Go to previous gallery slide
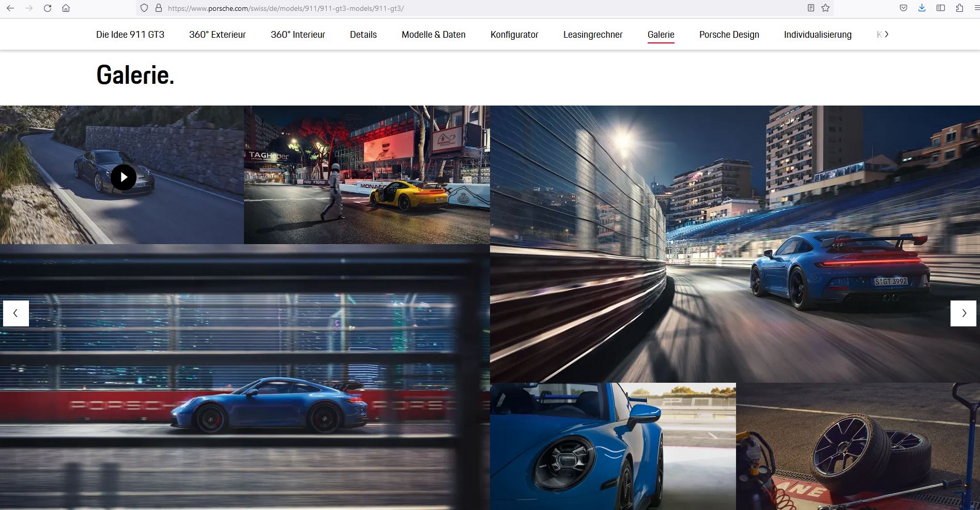The width and height of the screenshot is (980, 510). pyautogui.click(x=16, y=313)
